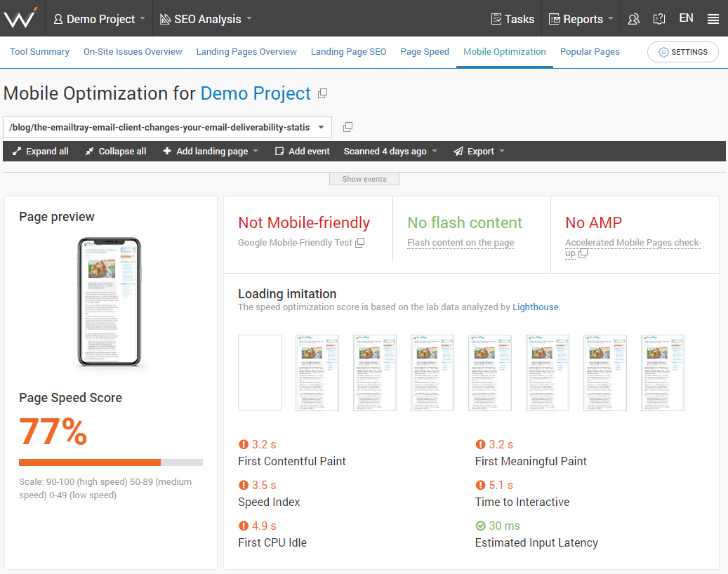This screenshot has height=574, width=728.
Task: Click the last loading imitation thumbnail
Action: pos(663,373)
